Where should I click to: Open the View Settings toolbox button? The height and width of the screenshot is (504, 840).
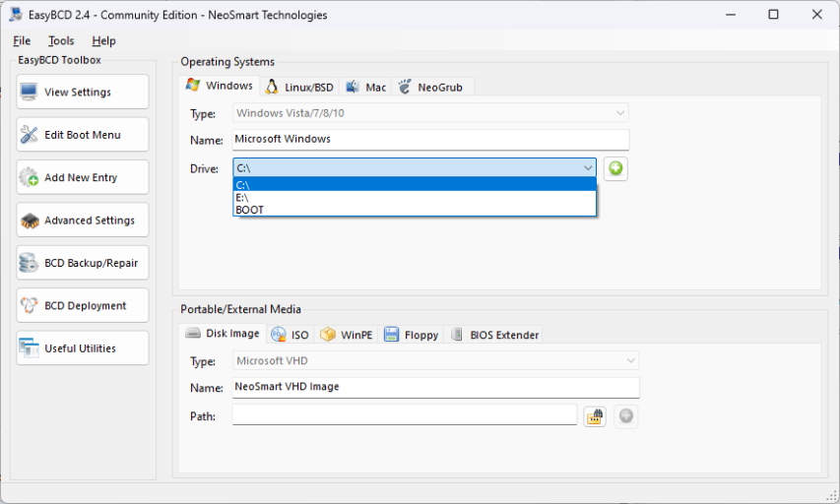pyautogui.click(x=83, y=93)
